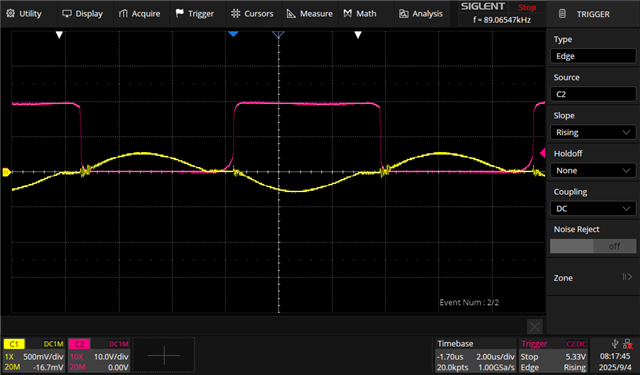Toggle the yellow C1 channel label
640x375 pixels.
(x=14, y=344)
